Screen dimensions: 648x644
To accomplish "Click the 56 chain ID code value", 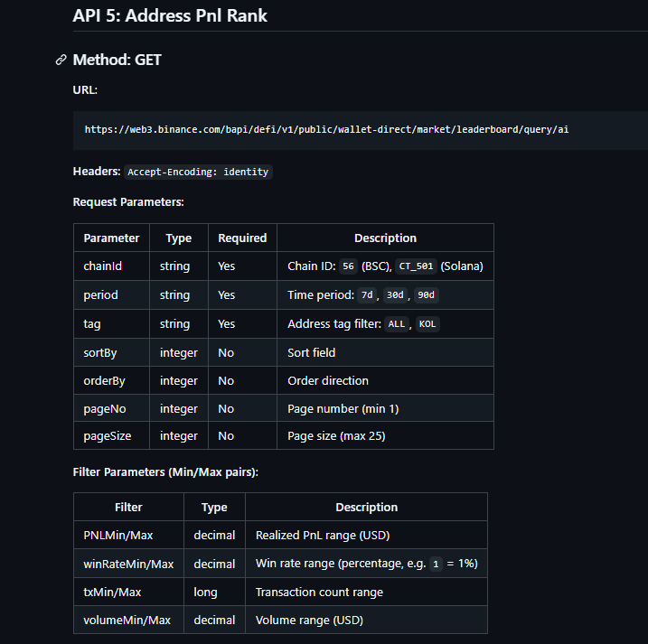I will point(348,266).
